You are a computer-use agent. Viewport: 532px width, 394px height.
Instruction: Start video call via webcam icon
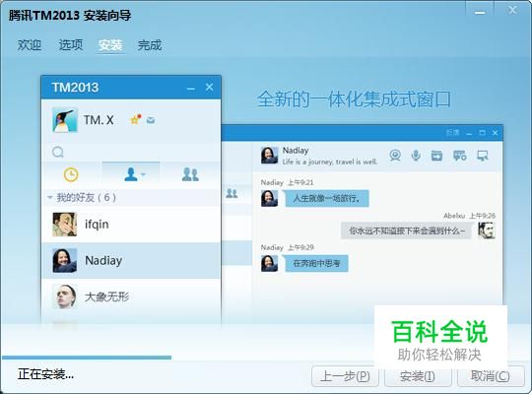(x=395, y=156)
